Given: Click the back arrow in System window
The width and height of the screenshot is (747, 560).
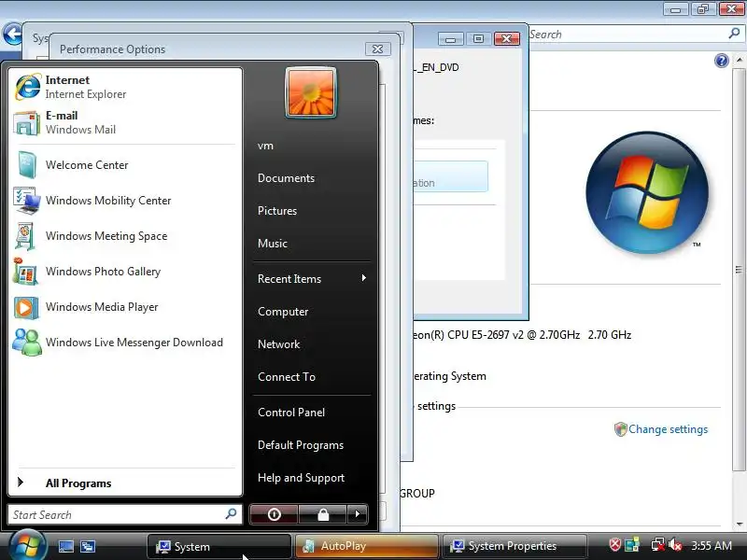Looking at the screenshot, I should tap(12, 34).
